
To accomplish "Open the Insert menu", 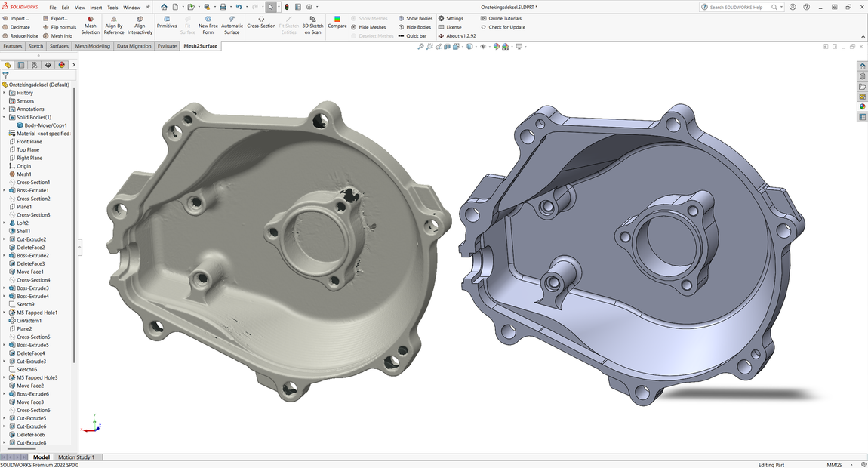I will [x=96, y=8].
